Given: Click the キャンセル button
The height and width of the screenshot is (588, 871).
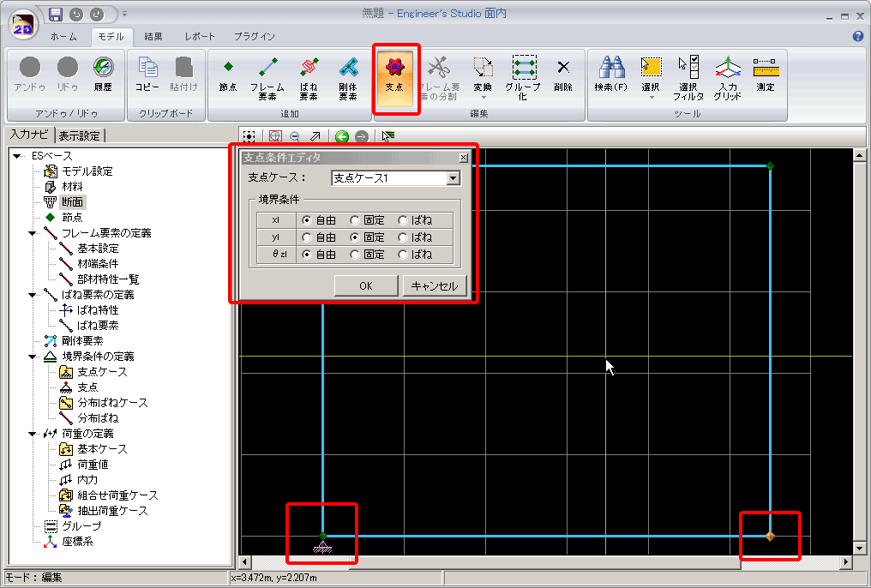Looking at the screenshot, I should 435,286.
